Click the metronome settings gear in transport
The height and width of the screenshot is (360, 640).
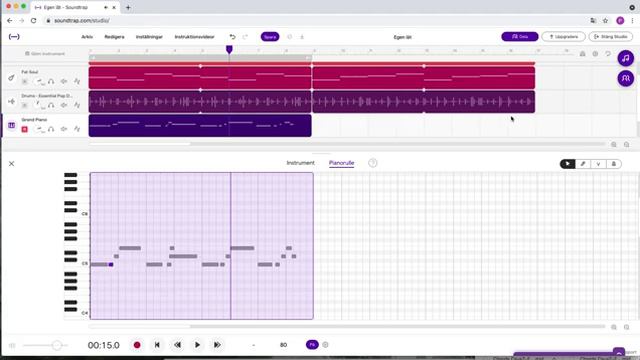click(x=325, y=344)
